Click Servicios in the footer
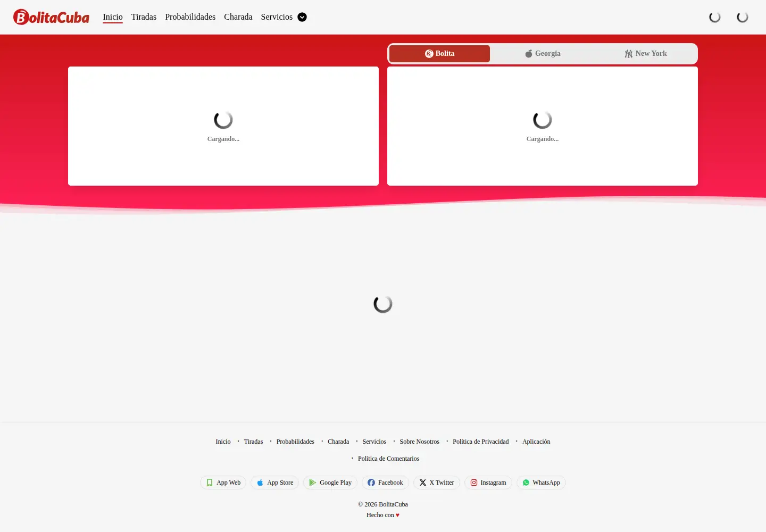 [374, 442]
